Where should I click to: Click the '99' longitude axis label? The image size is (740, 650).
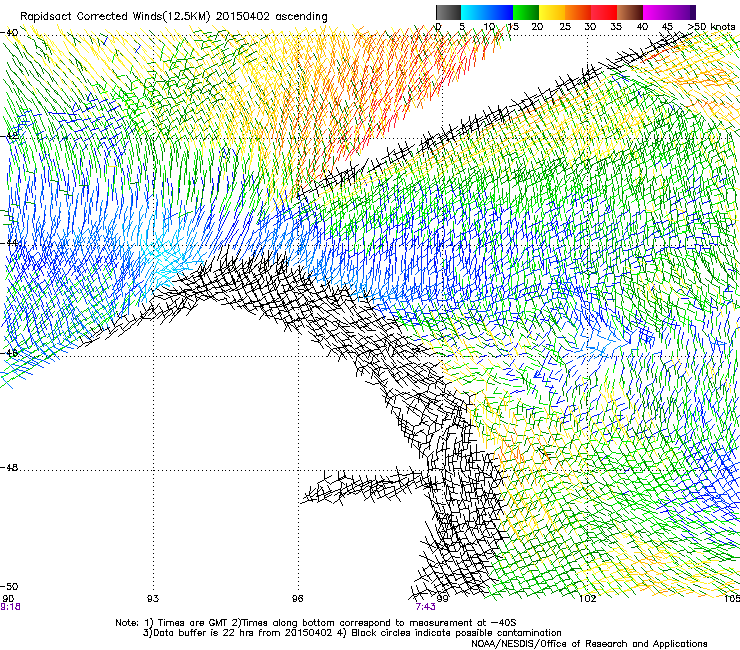coord(442,599)
